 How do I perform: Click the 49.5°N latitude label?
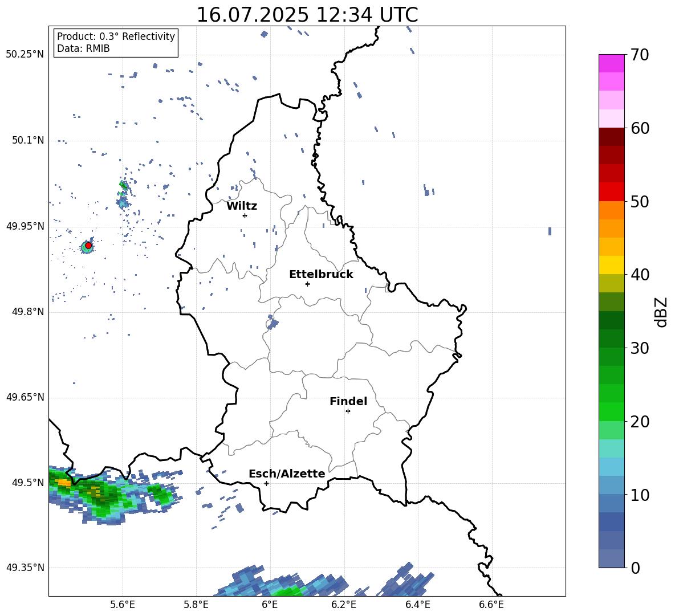coord(28,482)
